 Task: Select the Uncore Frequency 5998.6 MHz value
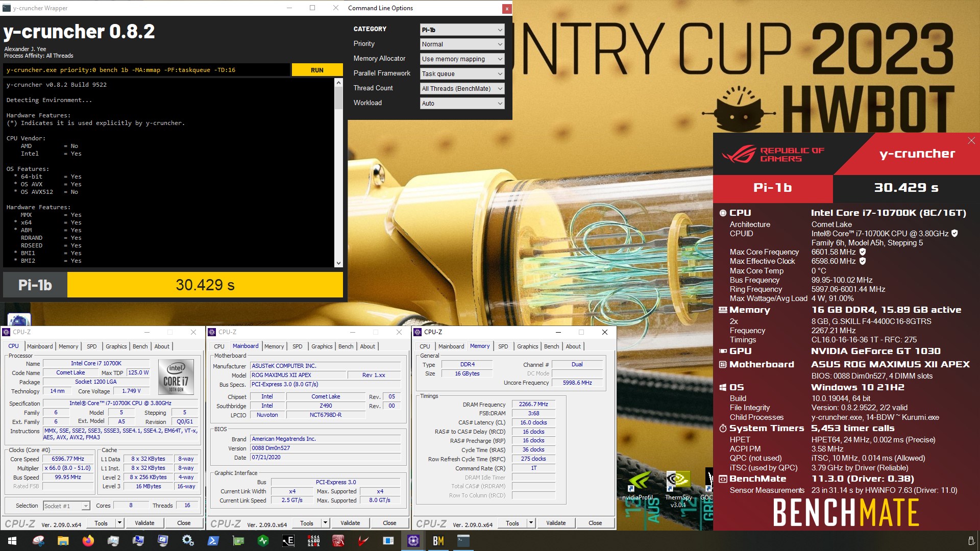click(577, 383)
